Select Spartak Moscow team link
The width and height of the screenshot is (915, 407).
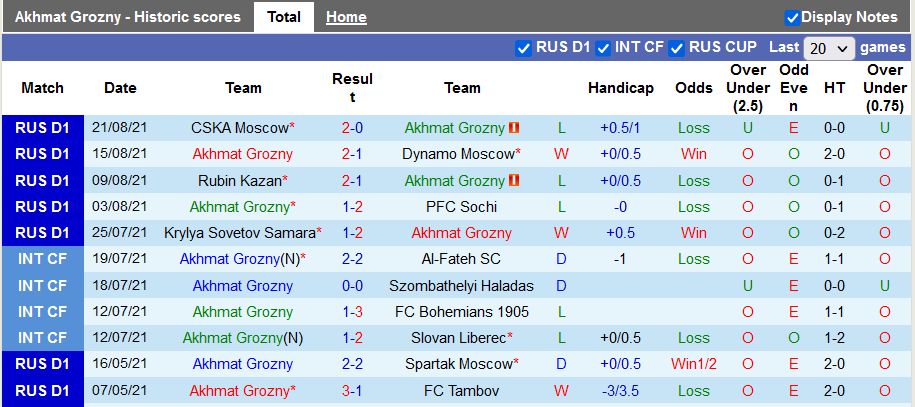point(458,364)
